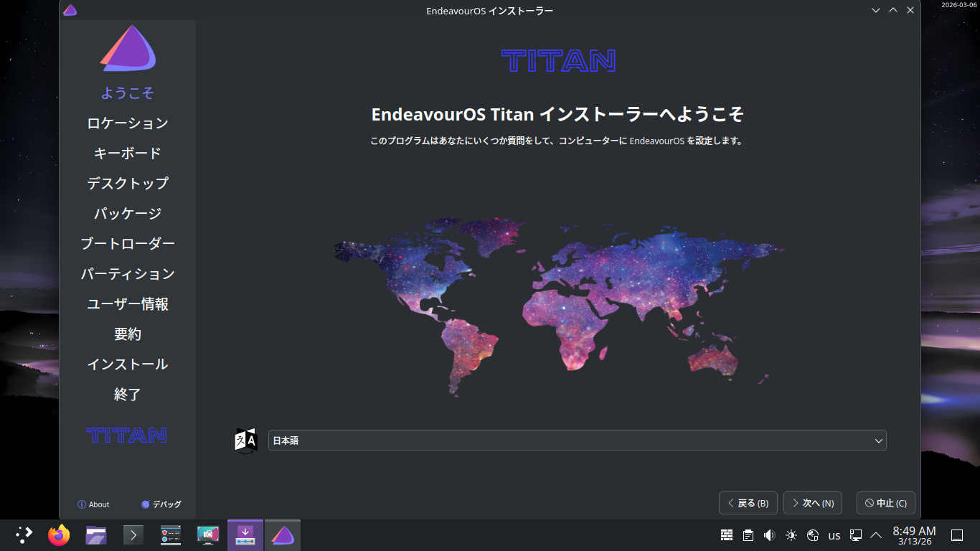Click the welcome heading EndeavourOS Titan インストーラーへようこそ
Screen dimensions: 980x551
tap(557, 115)
